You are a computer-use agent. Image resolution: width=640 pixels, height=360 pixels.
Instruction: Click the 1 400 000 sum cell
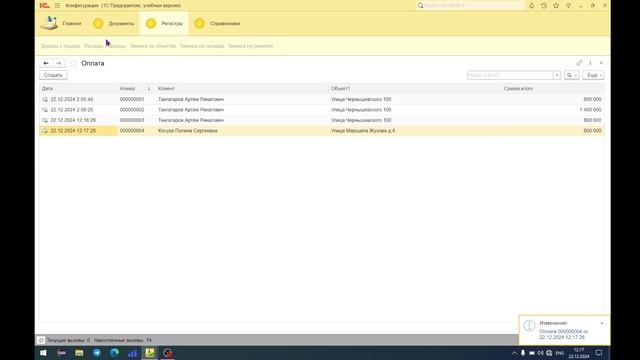[590, 110]
